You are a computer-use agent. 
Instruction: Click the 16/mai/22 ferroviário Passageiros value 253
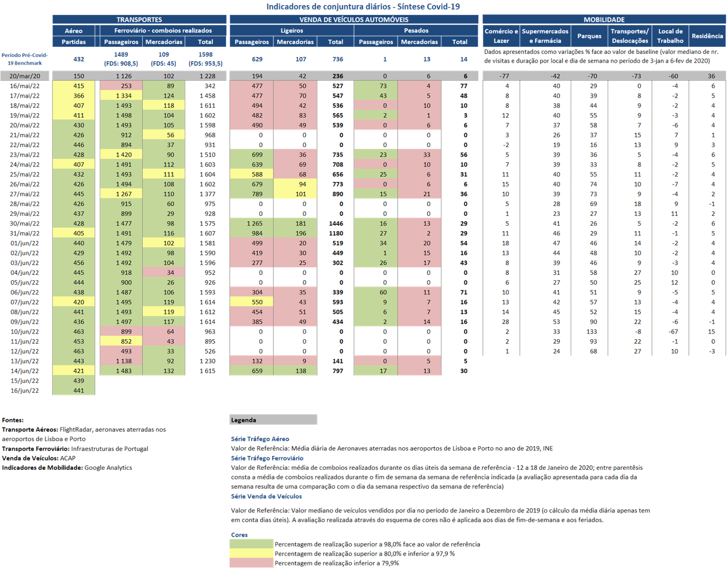[121, 86]
